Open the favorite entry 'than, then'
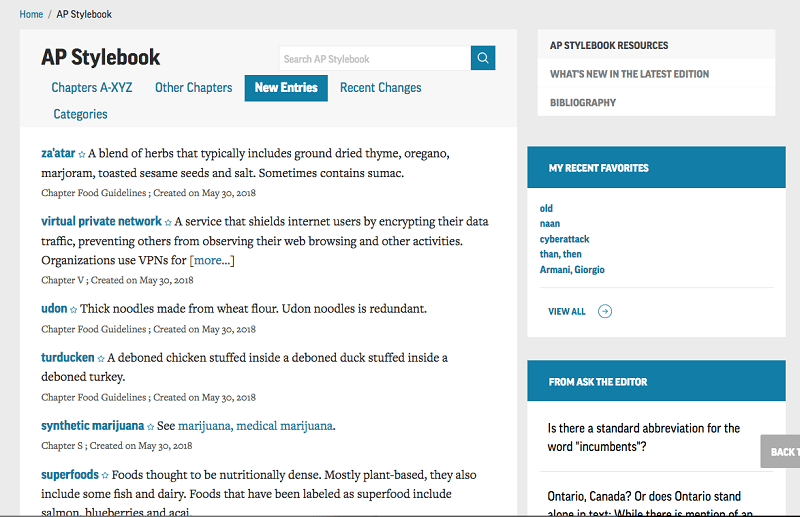800x517 pixels. coord(560,254)
